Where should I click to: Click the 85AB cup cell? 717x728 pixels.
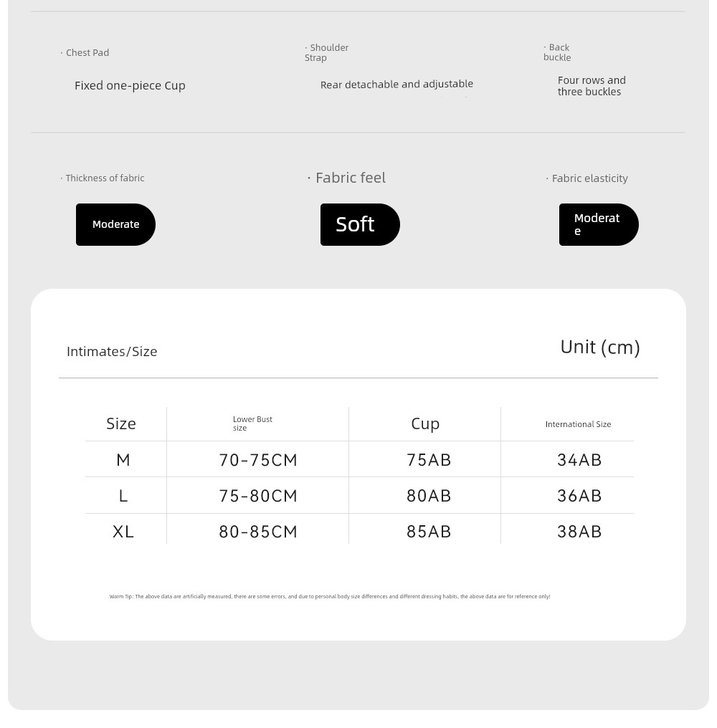(429, 531)
